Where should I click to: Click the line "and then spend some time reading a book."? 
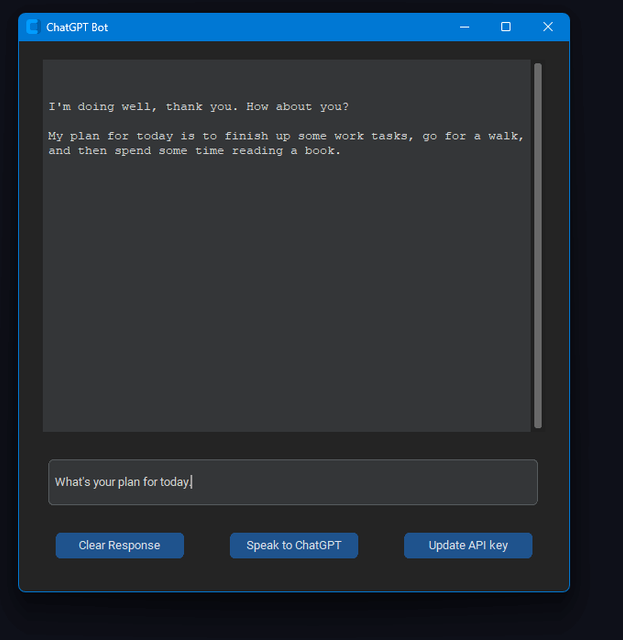[194, 151]
